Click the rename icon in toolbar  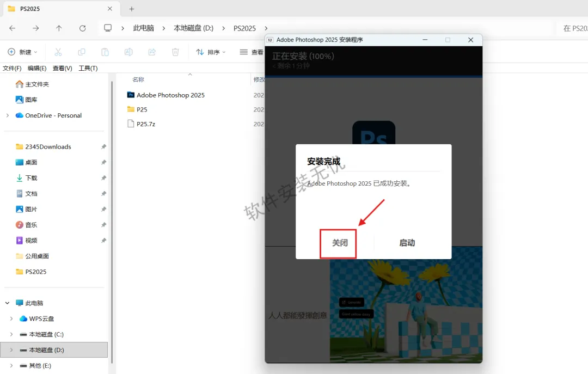click(x=128, y=52)
